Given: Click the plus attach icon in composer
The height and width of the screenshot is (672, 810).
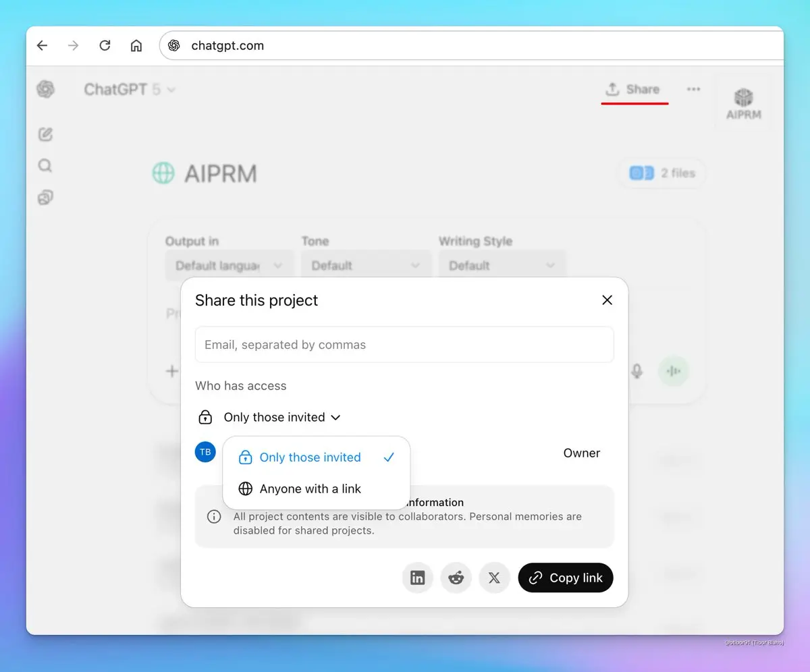Looking at the screenshot, I should point(172,371).
